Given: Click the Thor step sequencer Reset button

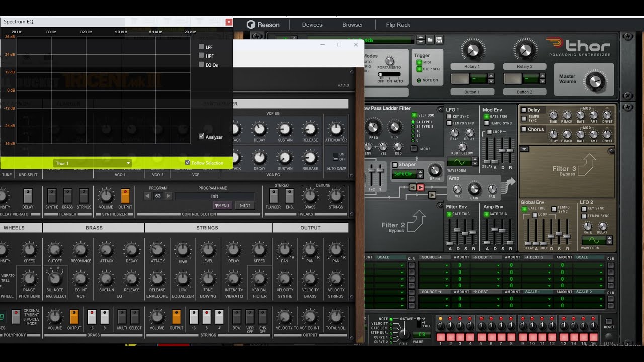Looking at the screenshot, I should (609, 322).
